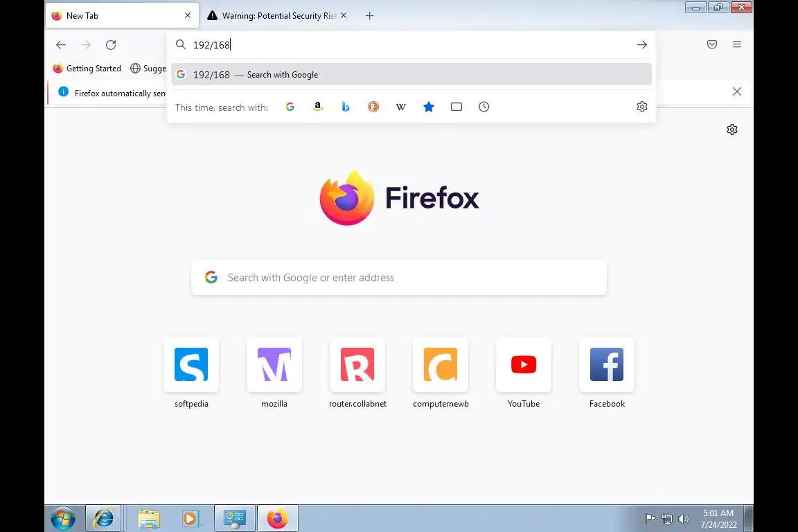Reload the current page
The image size is (798, 532).
[111, 45]
